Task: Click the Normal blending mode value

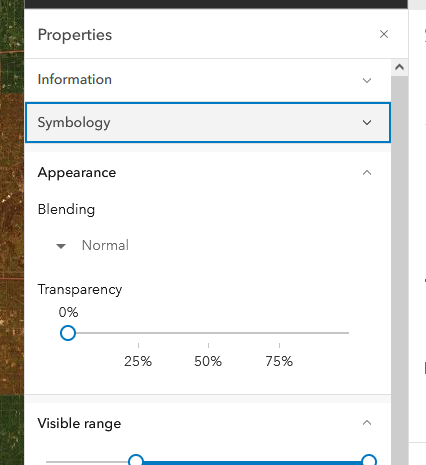Action: 105,245
